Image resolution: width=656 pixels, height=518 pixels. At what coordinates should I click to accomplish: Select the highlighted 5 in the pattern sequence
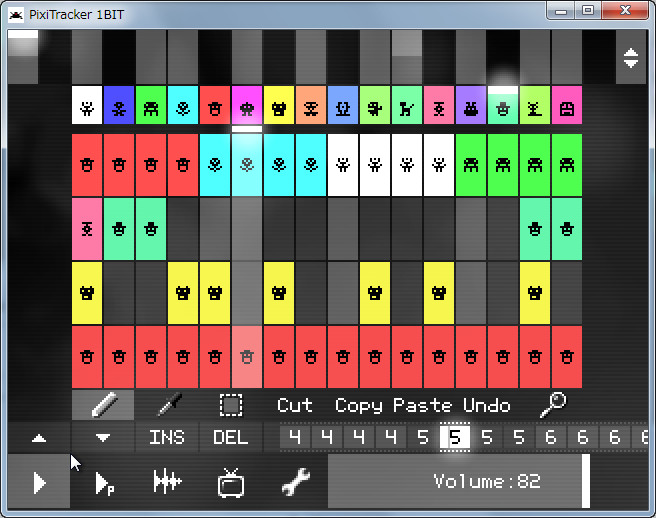point(455,437)
